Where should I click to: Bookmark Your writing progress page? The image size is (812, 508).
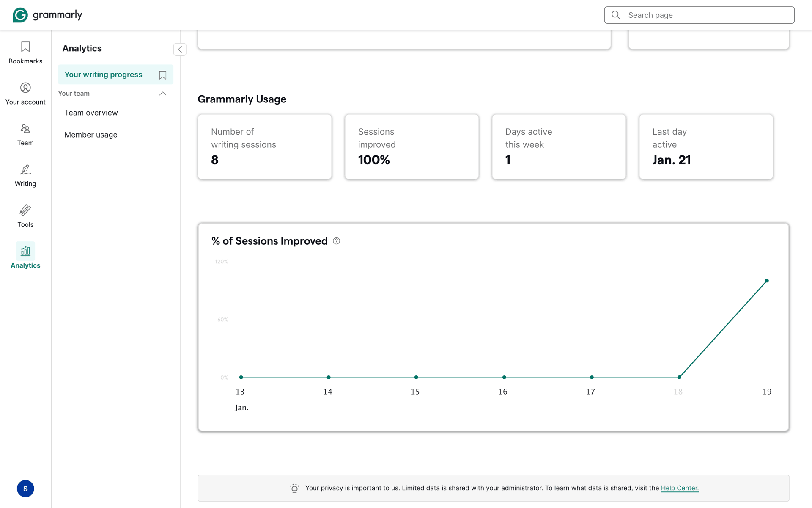163,75
